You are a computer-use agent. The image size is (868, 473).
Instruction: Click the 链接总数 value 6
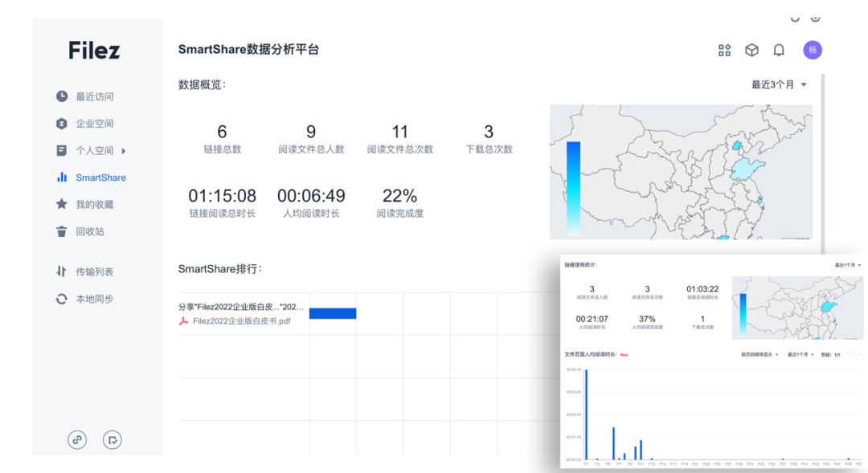click(222, 132)
